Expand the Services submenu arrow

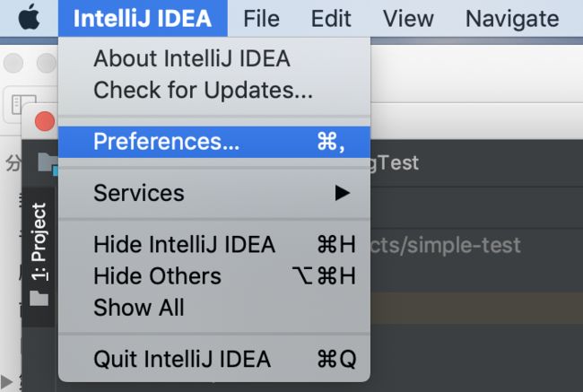(x=342, y=193)
